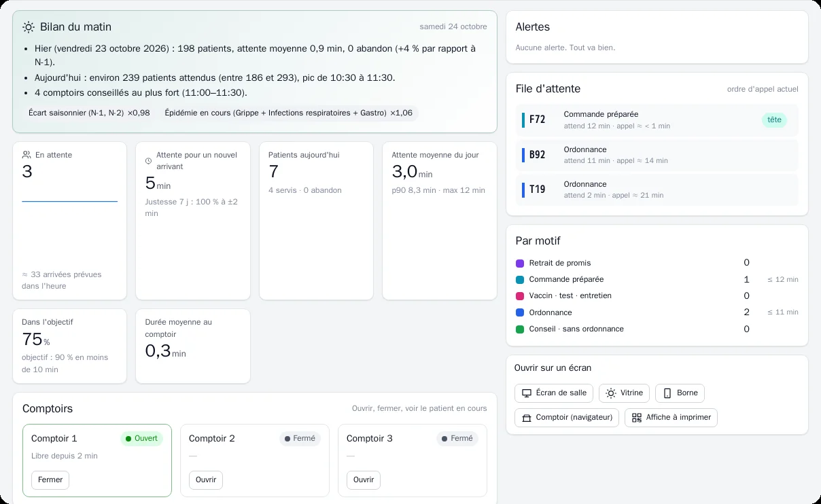Screen dimensions: 821x504
Task: Click the clock icon beside Attente pour un nouvel arrivant
Action: [x=149, y=161]
